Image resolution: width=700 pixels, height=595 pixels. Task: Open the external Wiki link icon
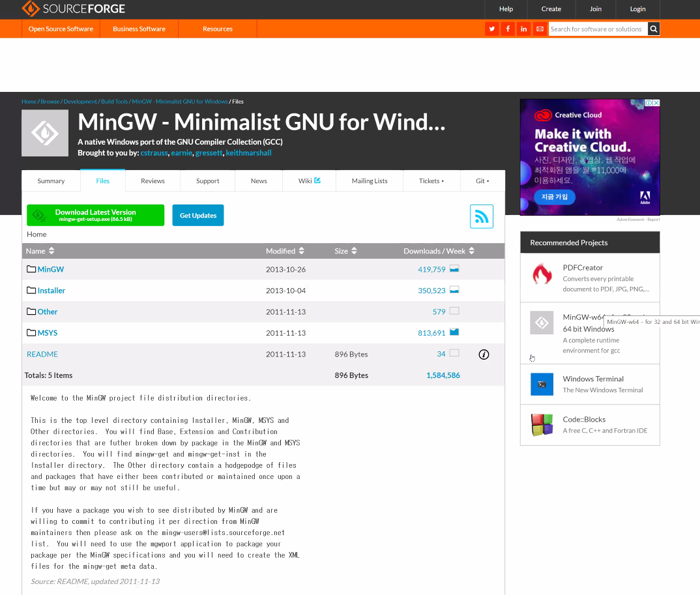point(317,181)
